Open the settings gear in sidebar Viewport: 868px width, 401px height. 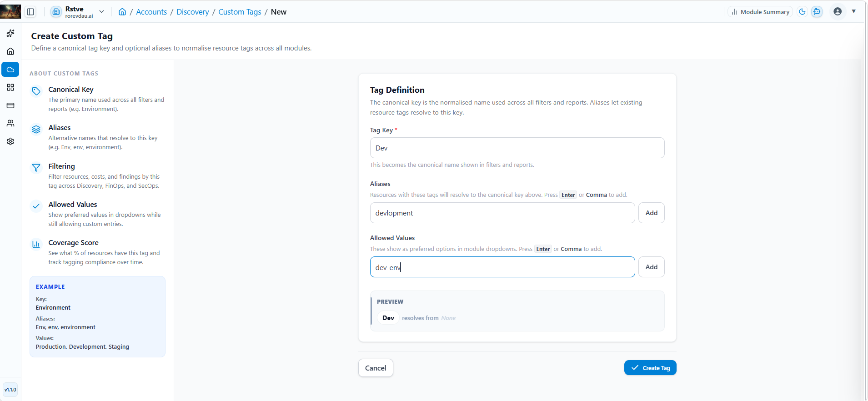10,141
